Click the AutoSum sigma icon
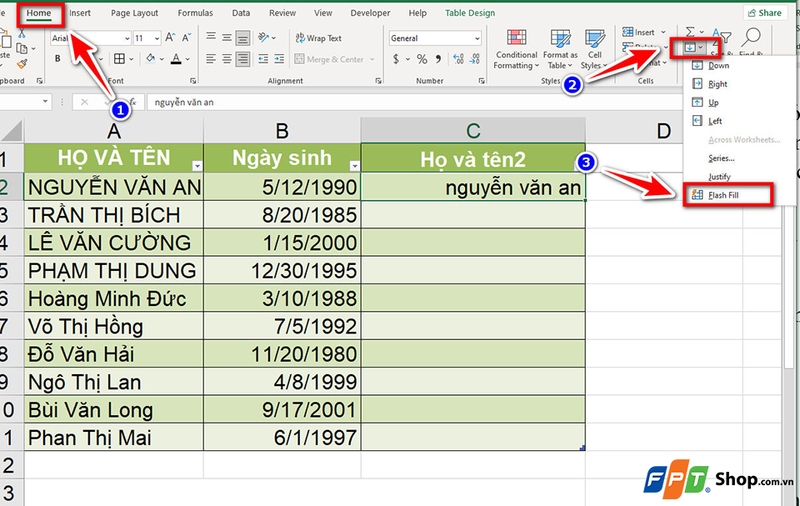 click(690, 32)
